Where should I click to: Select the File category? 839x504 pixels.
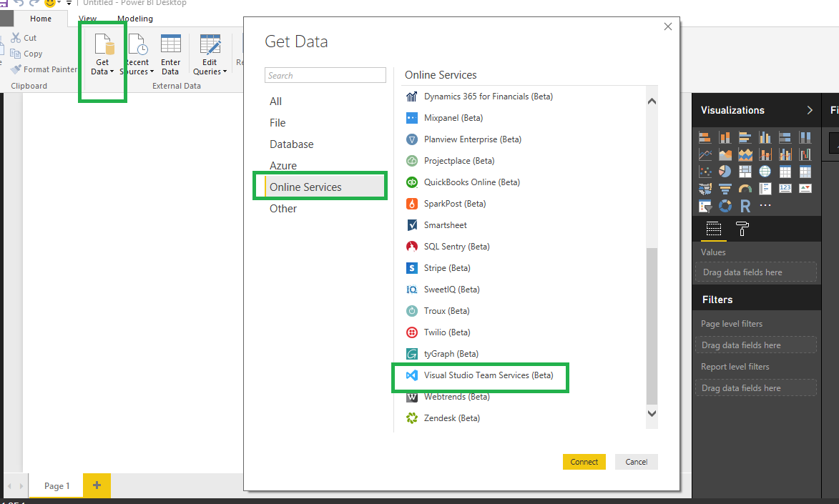(278, 123)
